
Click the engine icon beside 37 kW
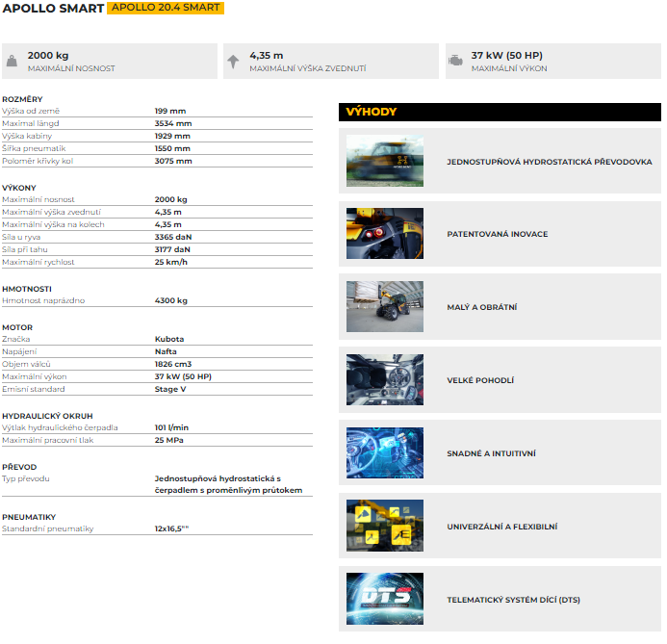(x=455, y=61)
